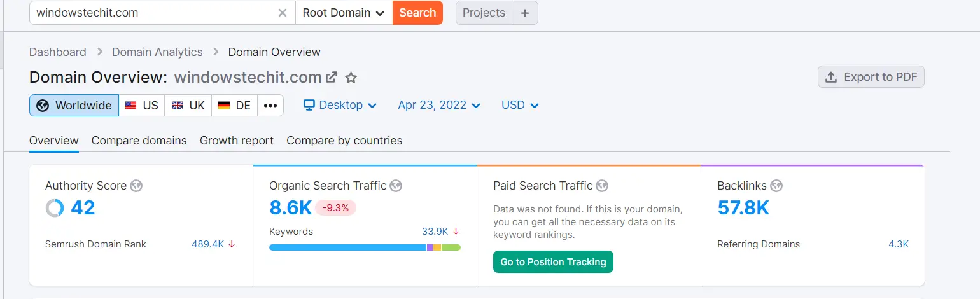Image resolution: width=980 pixels, height=299 pixels.
Task: Click the Keywords label
Action: click(x=291, y=232)
